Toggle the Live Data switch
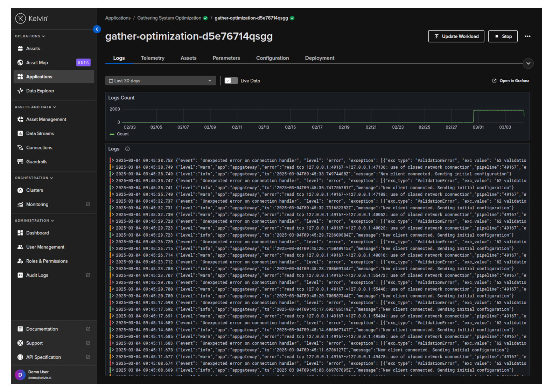 coord(231,81)
